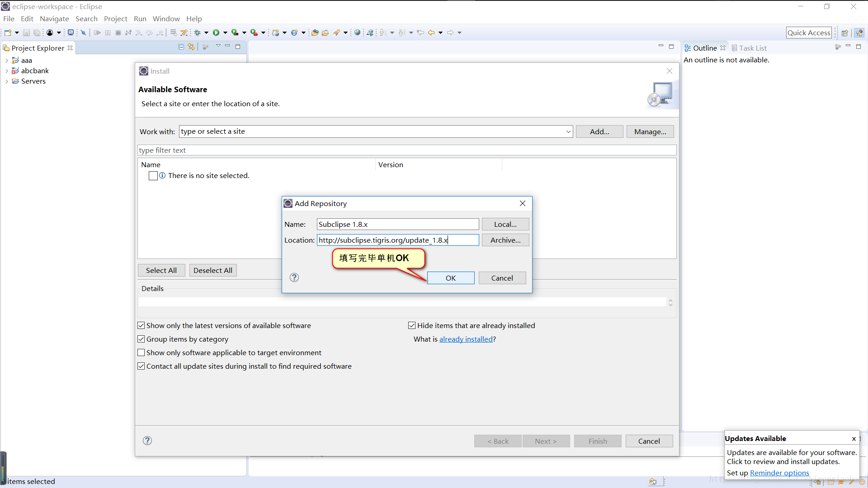Switch to the Task List tab
The image size is (868, 488).
point(749,48)
